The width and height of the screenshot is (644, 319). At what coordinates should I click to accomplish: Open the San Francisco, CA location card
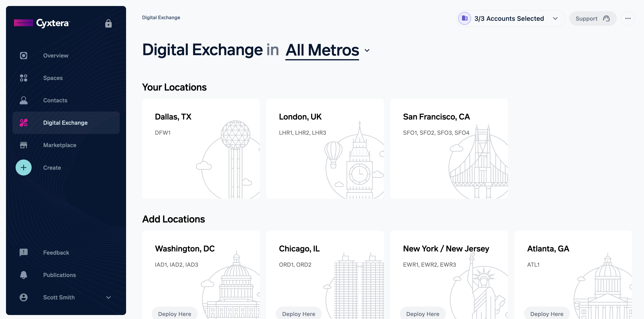click(449, 149)
